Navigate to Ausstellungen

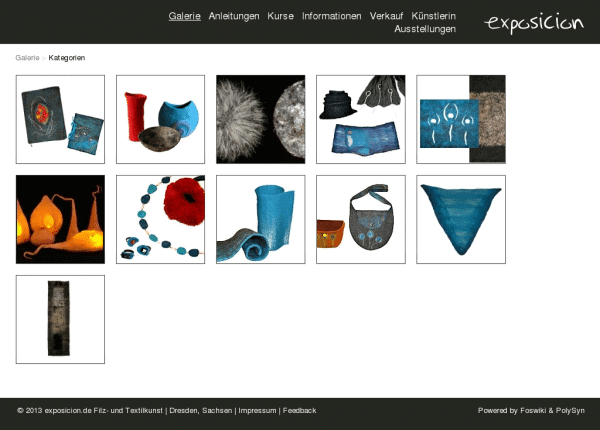coord(425,29)
